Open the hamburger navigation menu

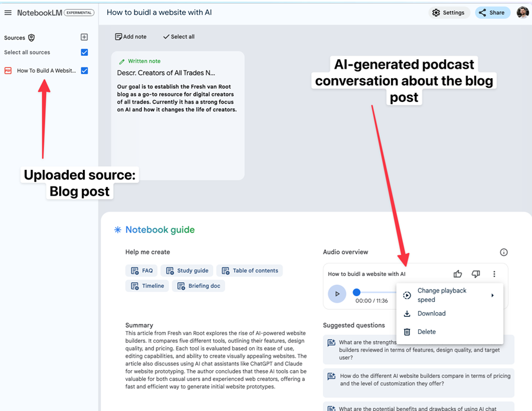pyautogui.click(x=8, y=12)
